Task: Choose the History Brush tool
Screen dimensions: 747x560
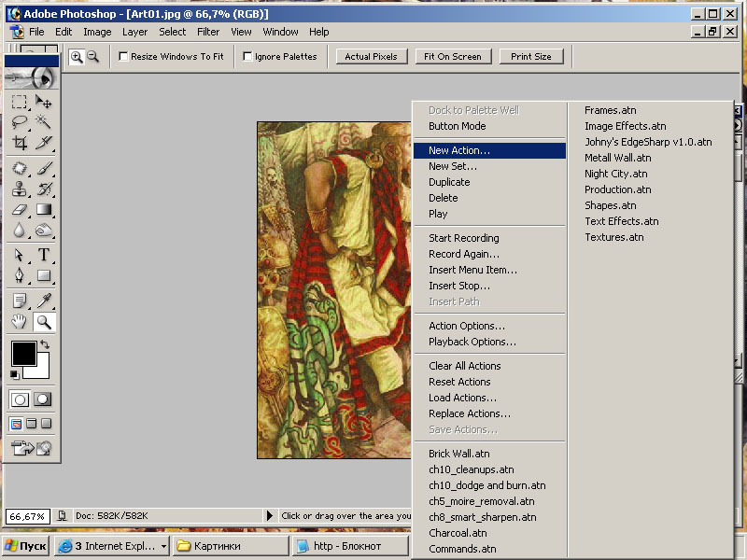Action: pos(44,189)
